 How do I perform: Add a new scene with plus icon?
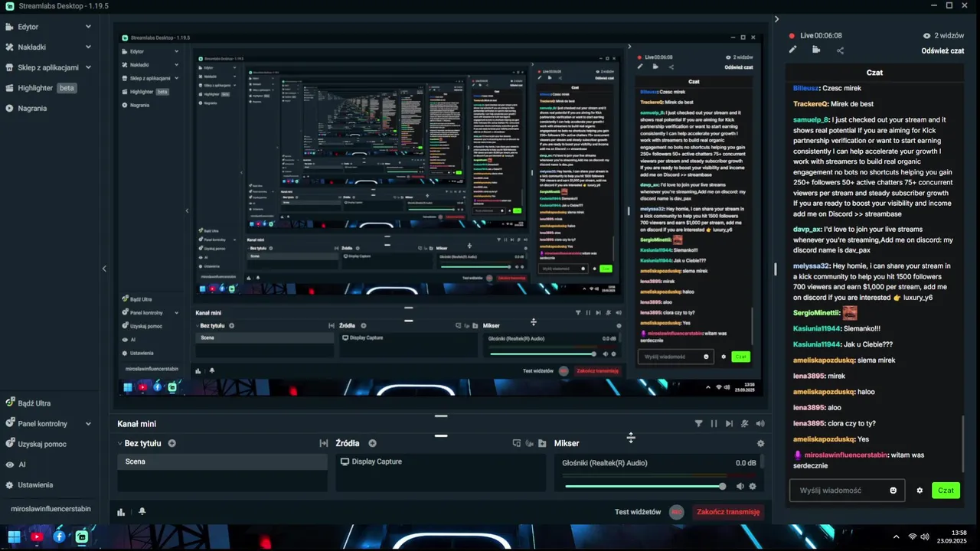click(172, 443)
